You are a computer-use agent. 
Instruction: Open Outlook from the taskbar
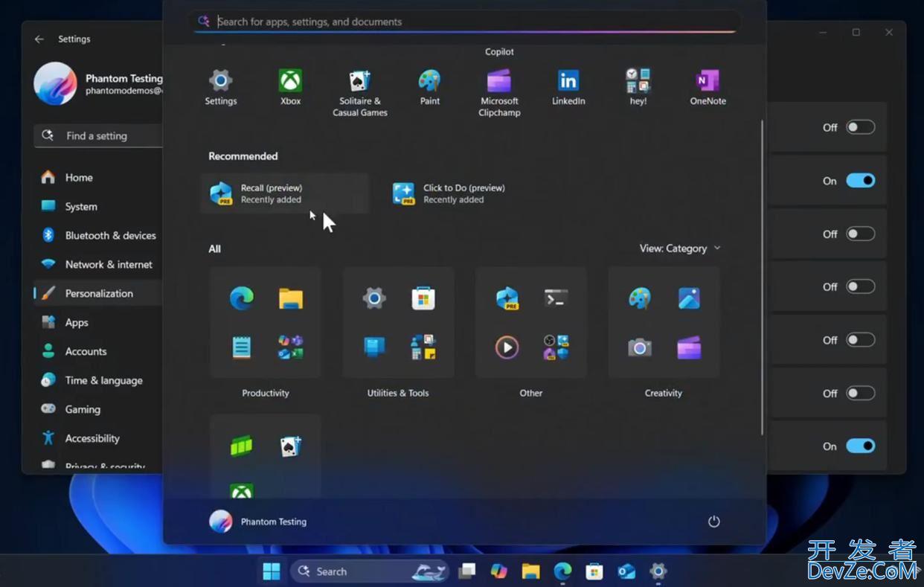tap(626, 571)
